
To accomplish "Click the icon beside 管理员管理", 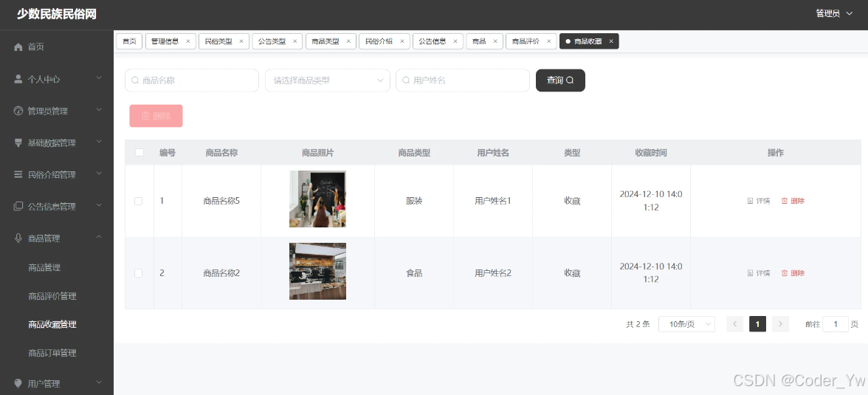I will tap(18, 111).
